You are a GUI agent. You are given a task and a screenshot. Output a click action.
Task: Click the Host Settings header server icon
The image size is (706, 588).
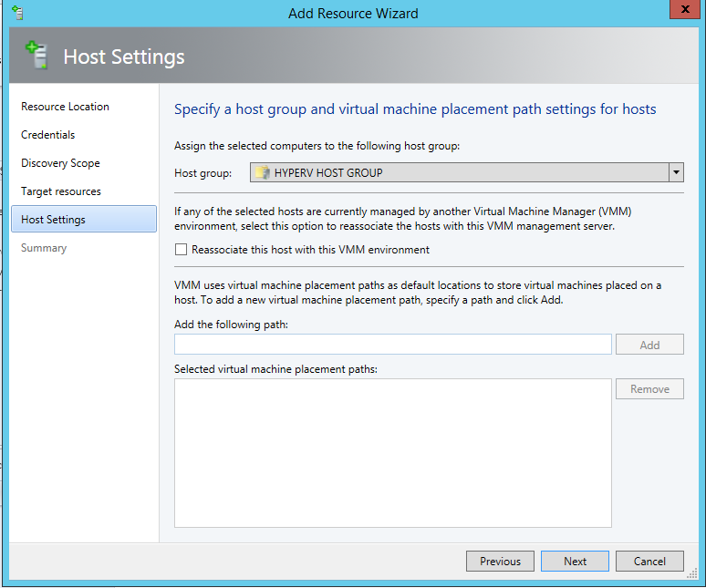click(x=36, y=55)
